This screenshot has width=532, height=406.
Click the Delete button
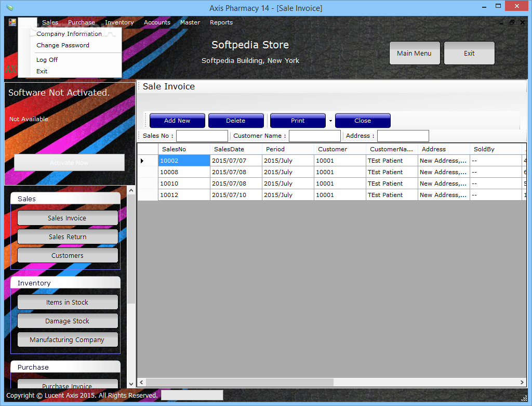click(x=236, y=121)
